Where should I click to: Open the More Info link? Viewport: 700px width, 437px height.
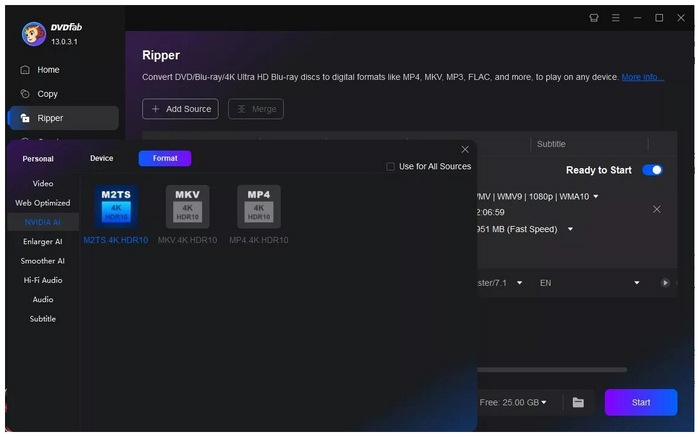642,77
